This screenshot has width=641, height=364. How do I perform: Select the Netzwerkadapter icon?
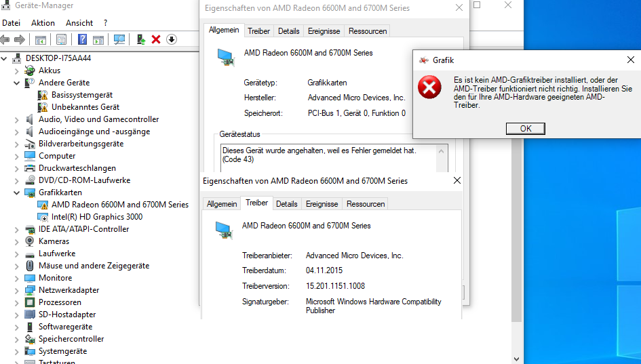tap(30, 290)
